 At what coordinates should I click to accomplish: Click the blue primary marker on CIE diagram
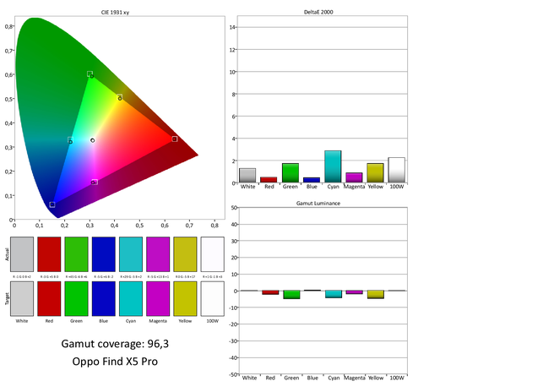(x=52, y=204)
